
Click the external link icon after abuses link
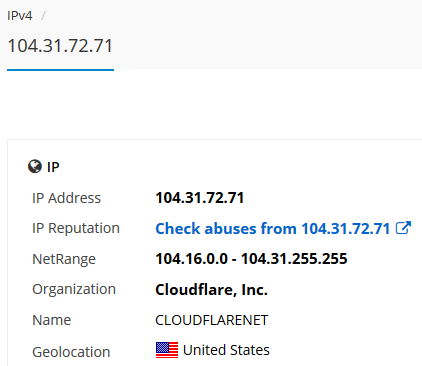pos(403,228)
